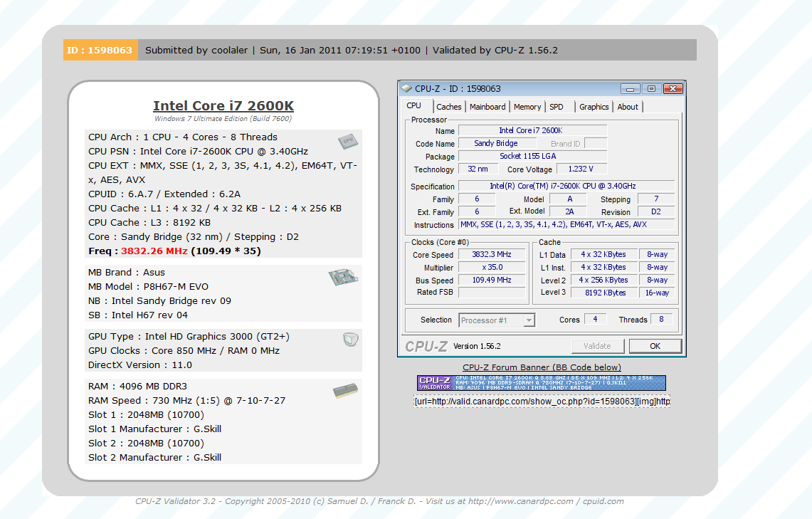The height and width of the screenshot is (519, 812).
Task: Open the Intel Core i7 2600K heading link
Action: point(223,105)
